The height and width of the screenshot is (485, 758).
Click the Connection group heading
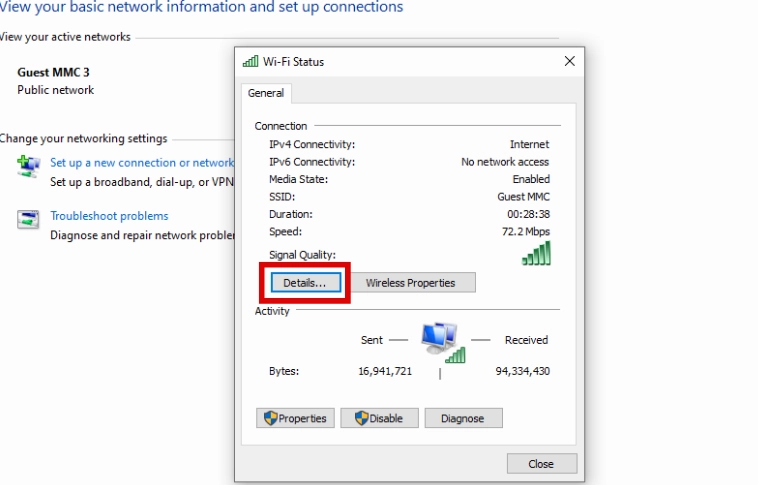(x=281, y=126)
